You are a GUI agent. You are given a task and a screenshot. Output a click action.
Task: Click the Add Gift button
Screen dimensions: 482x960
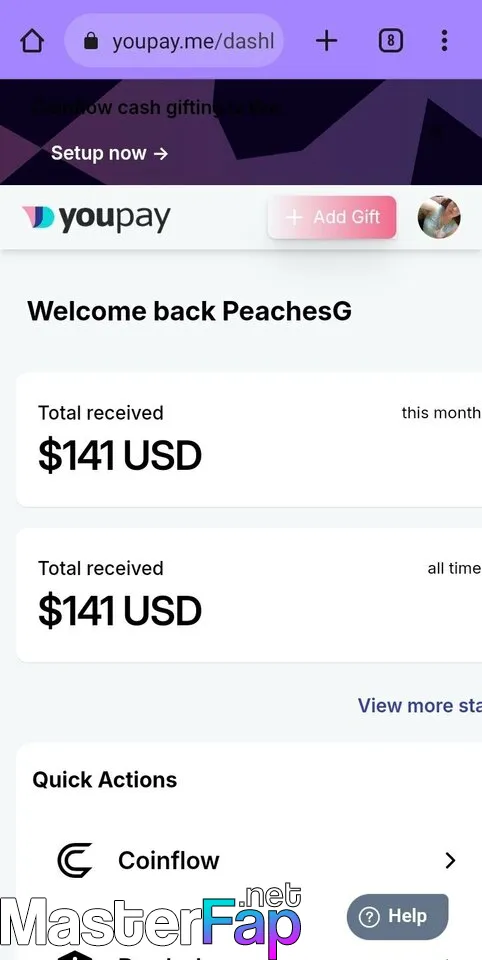[332, 217]
